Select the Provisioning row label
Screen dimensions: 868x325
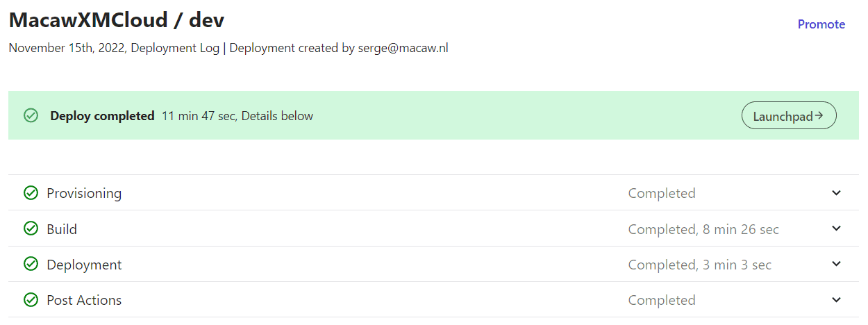[84, 193]
